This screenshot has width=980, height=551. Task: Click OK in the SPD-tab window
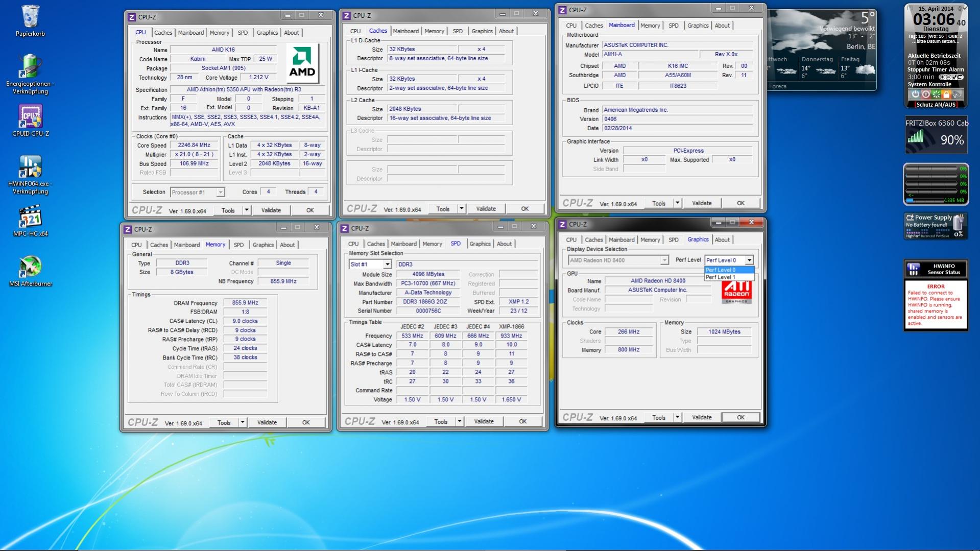point(523,422)
